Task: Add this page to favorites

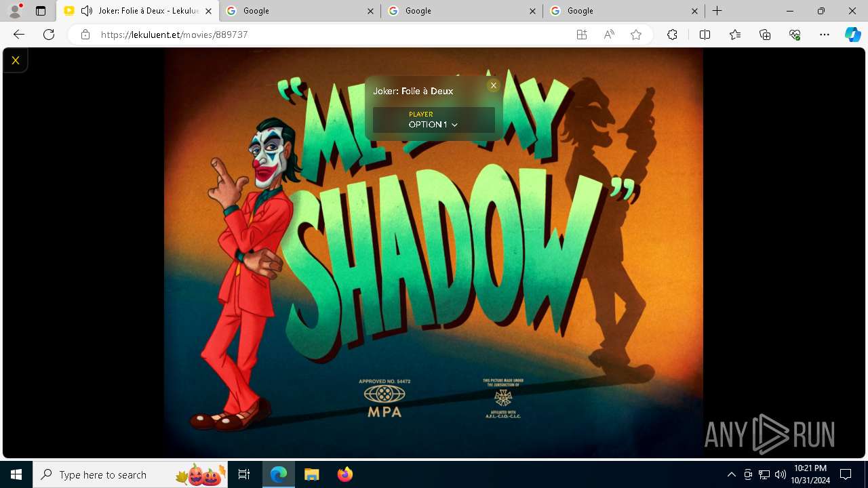Action: point(636,35)
